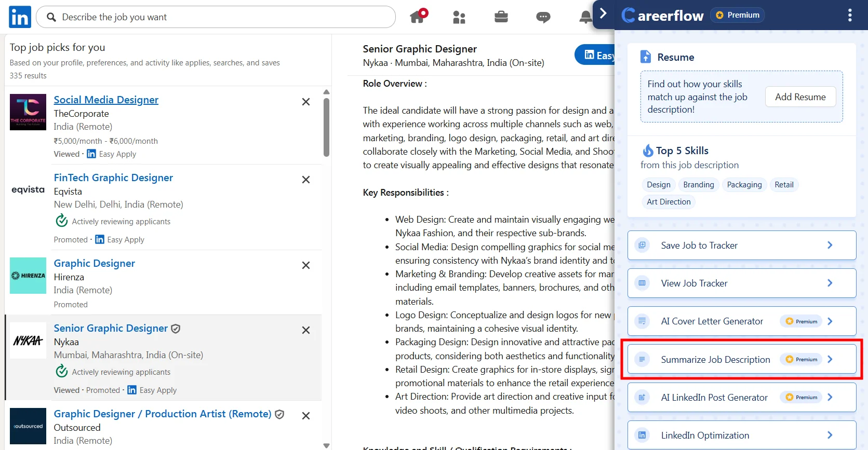Click the Premium tag on Summarize Job Description
This screenshot has width=868, height=450.
(x=801, y=359)
